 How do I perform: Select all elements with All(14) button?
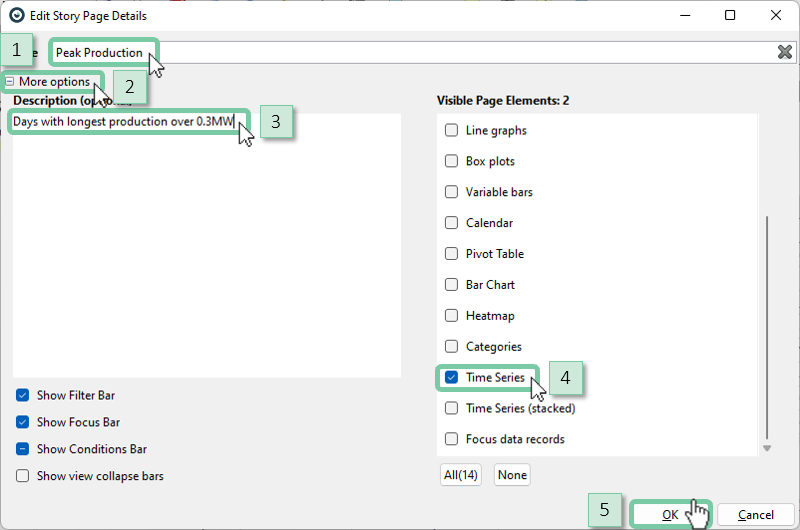461,475
